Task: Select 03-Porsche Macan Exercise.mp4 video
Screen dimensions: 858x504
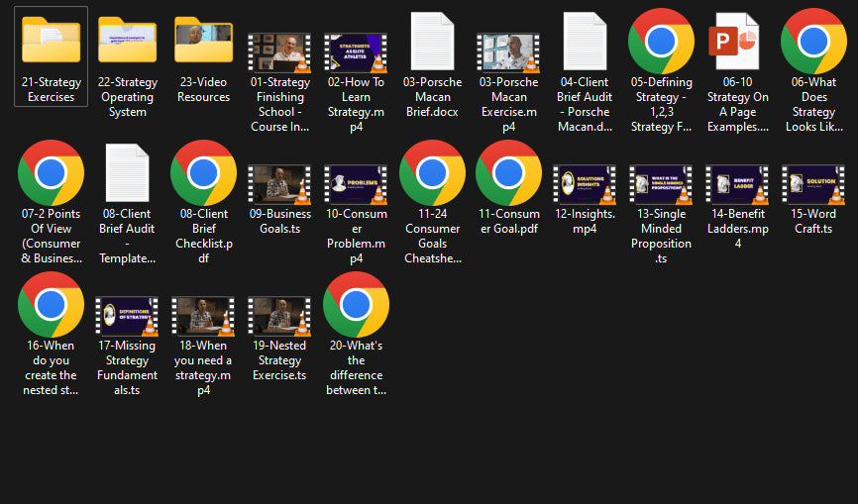Action: coord(508,52)
